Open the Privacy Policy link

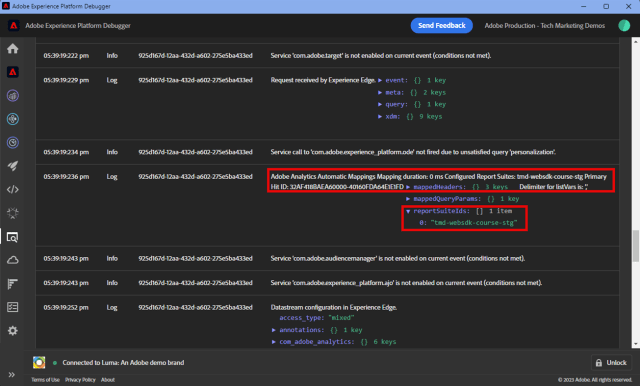click(80, 380)
